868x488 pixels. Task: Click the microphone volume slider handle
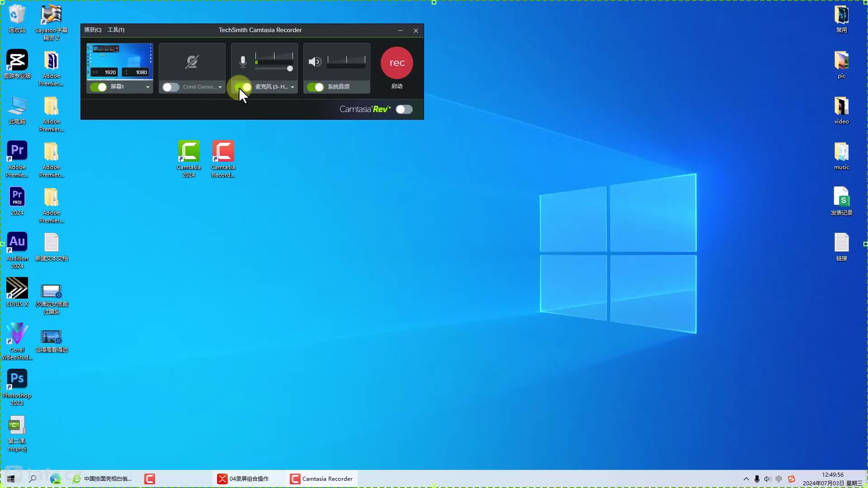[x=290, y=69]
